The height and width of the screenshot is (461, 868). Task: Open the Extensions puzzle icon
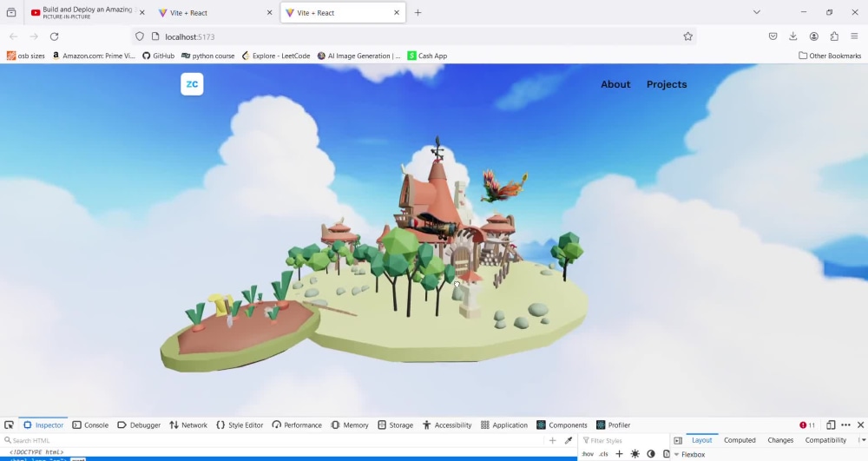pyautogui.click(x=834, y=36)
